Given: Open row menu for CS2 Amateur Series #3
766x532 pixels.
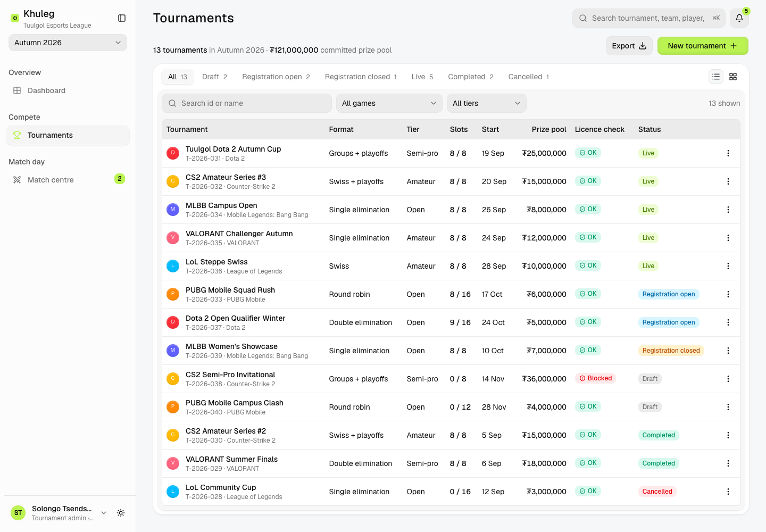Looking at the screenshot, I should tap(728, 181).
